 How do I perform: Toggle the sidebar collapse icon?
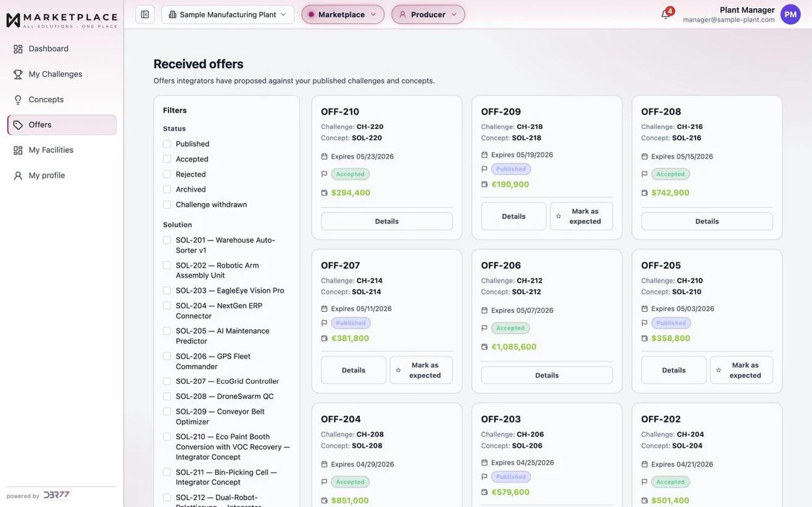[x=145, y=14]
